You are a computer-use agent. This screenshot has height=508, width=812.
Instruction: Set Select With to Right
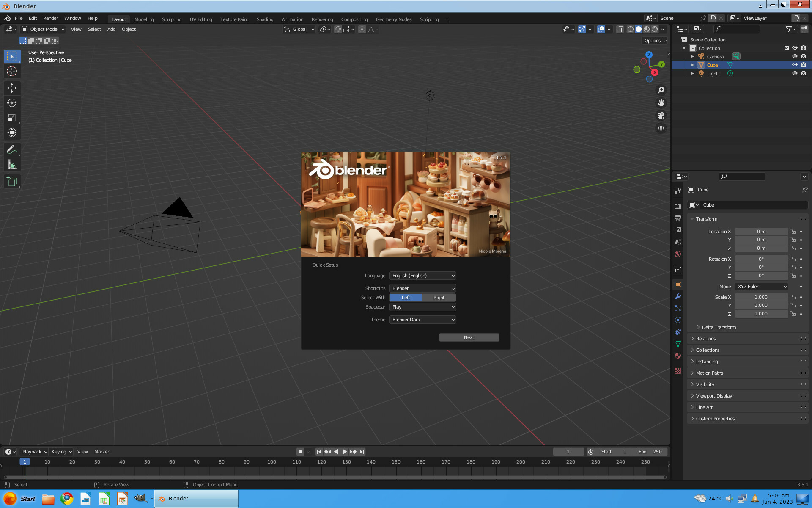tap(439, 298)
